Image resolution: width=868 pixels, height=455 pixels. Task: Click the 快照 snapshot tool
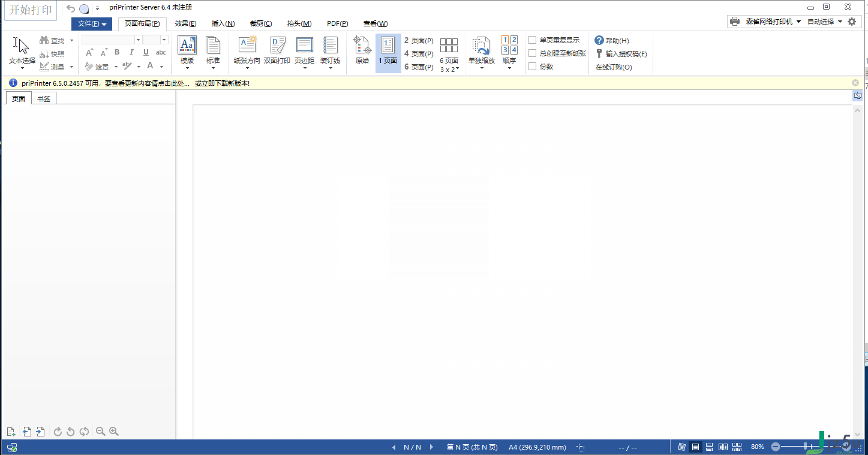click(53, 54)
